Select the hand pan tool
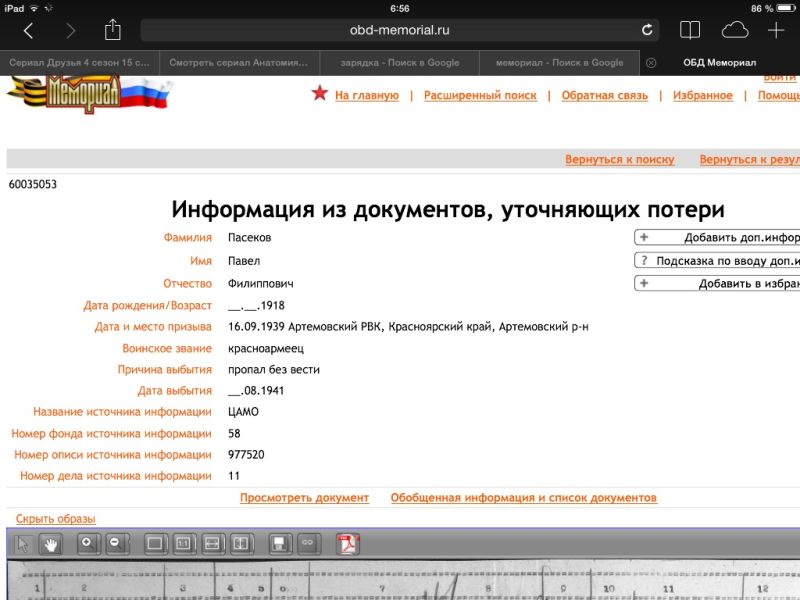The image size is (800, 600). pyautogui.click(x=51, y=544)
